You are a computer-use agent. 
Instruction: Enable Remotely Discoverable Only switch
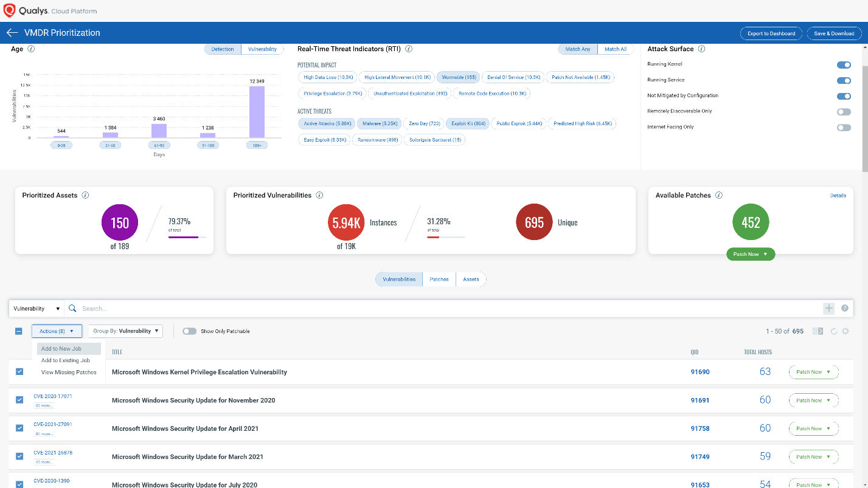[x=844, y=112]
